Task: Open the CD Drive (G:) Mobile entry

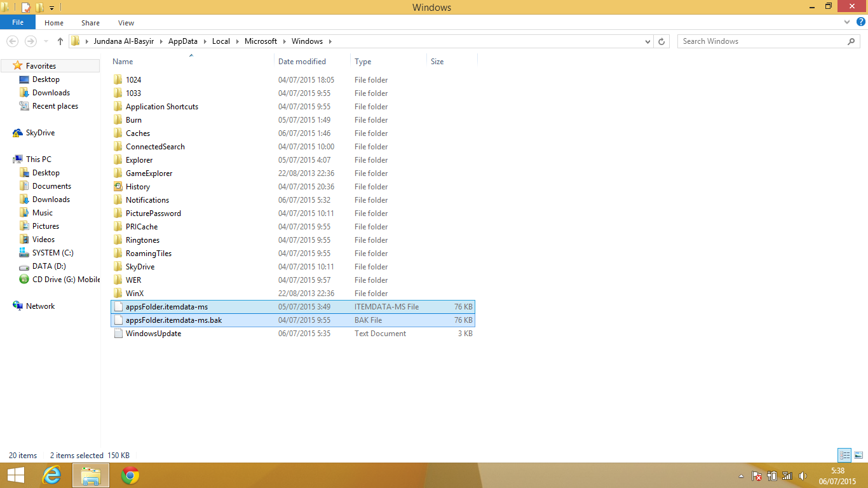Action: (66, 280)
